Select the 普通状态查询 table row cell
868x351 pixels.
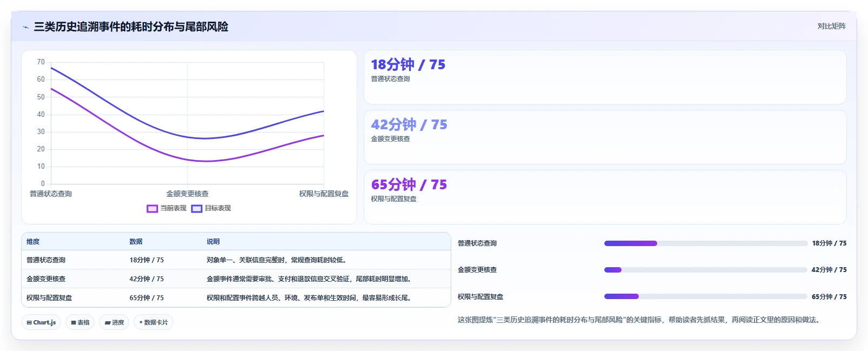coord(46,260)
